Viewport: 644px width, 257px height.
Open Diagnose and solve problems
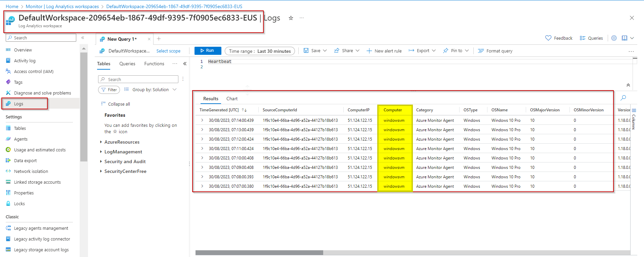point(42,93)
